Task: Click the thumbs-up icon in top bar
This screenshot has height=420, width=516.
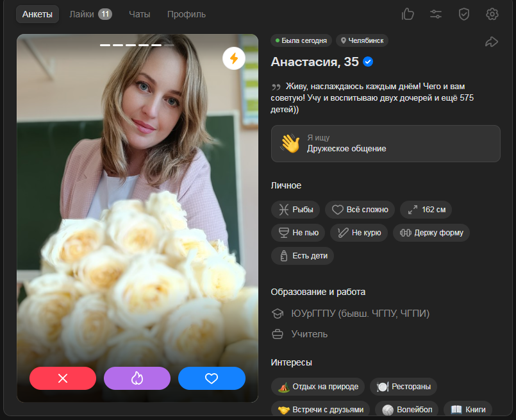Action: 408,14
